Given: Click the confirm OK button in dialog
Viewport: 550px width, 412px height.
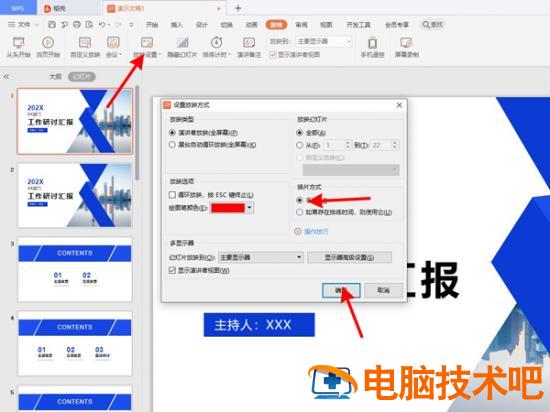Looking at the screenshot, I should tap(341, 290).
